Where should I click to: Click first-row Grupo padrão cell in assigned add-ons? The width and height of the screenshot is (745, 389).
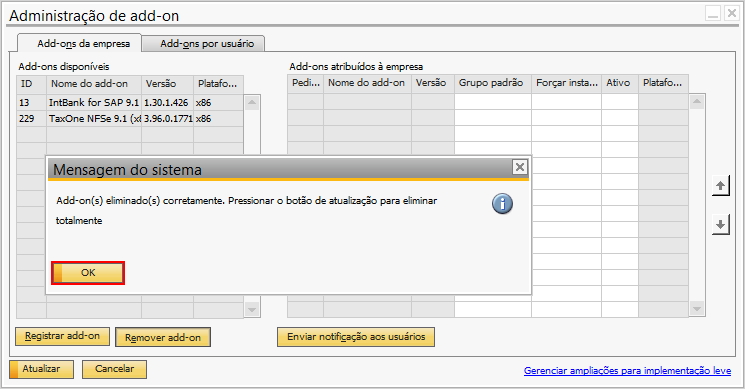[493, 102]
